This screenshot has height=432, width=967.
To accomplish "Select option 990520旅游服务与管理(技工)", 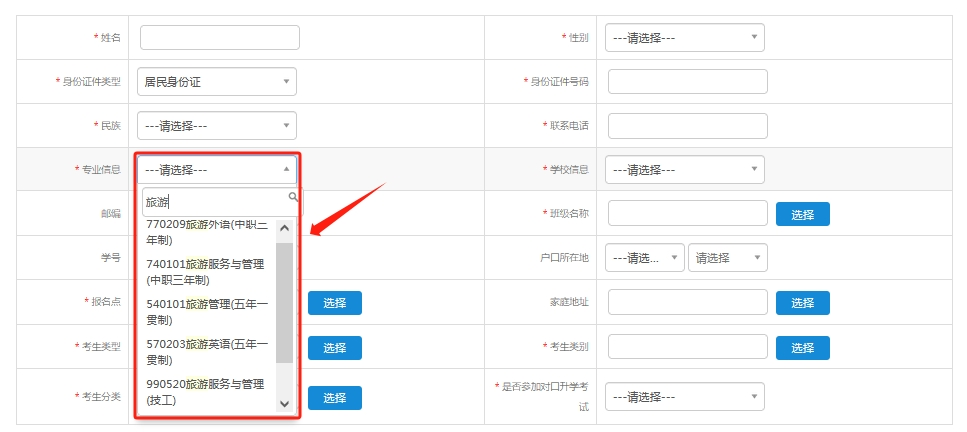I will (207, 392).
